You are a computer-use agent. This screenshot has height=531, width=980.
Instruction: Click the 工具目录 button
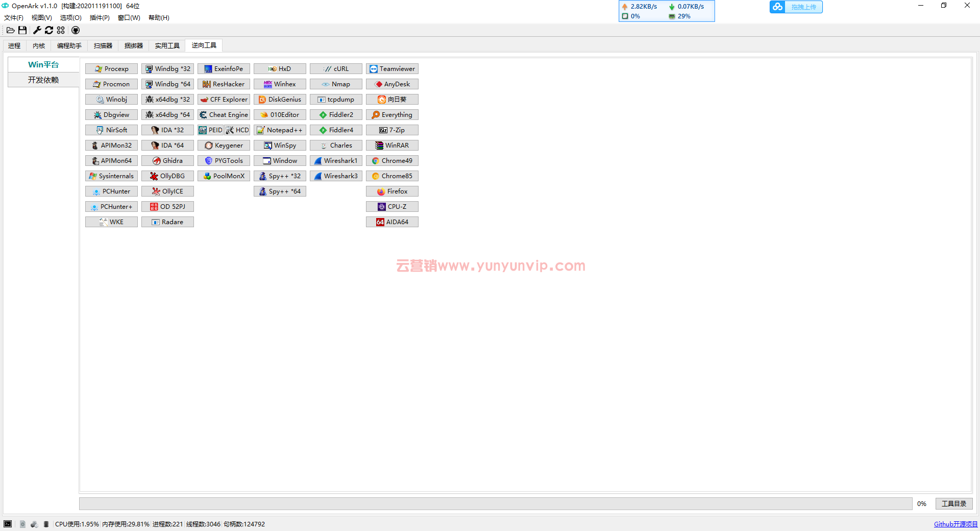[x=954, y=504]
